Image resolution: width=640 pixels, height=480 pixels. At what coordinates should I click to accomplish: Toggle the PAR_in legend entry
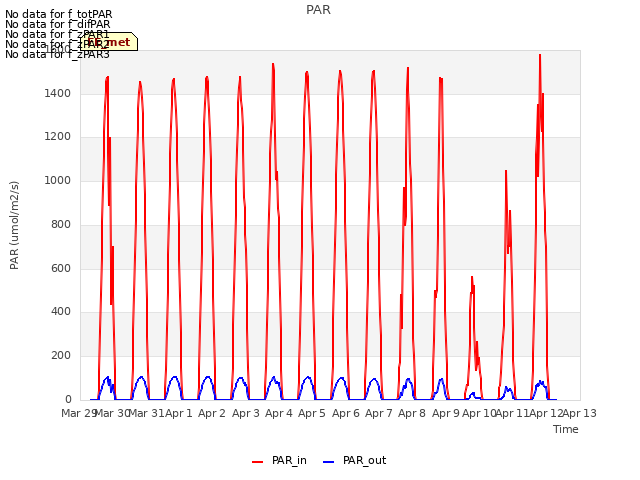click(x=279, y=460)
